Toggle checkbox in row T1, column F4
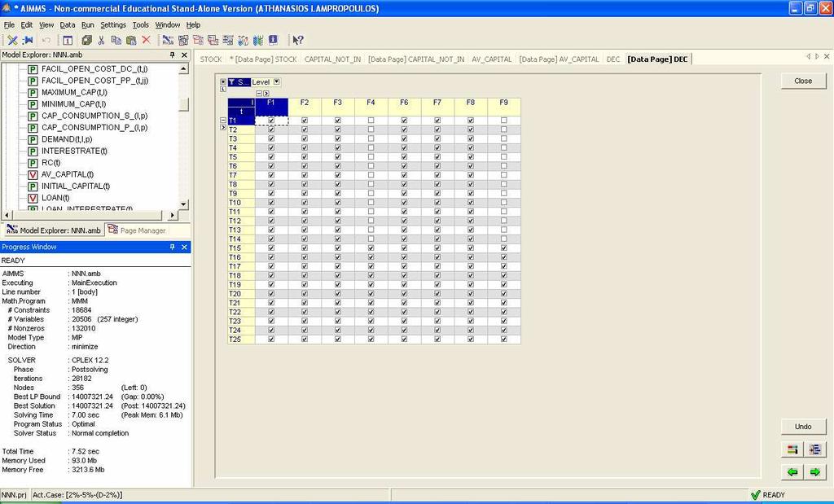The image size is (834, 504). click(371, 121)
